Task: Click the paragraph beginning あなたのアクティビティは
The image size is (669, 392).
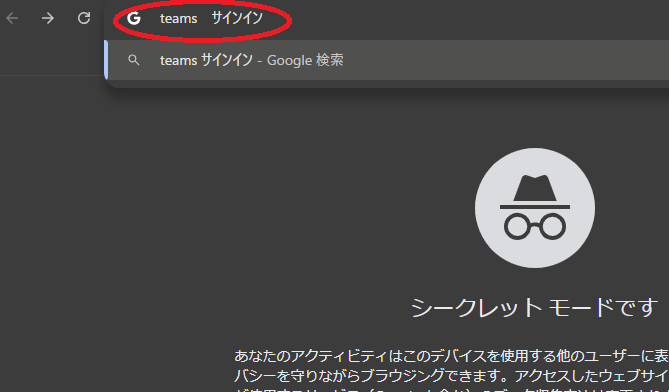Action: [451, 371]
